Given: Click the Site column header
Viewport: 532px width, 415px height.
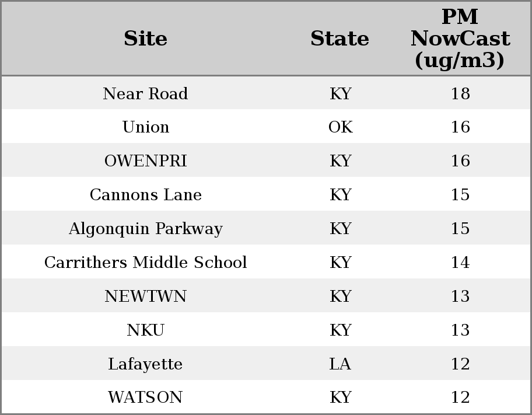Looking at the screenshot, I should pyautogui.click(x=145, y=39).
